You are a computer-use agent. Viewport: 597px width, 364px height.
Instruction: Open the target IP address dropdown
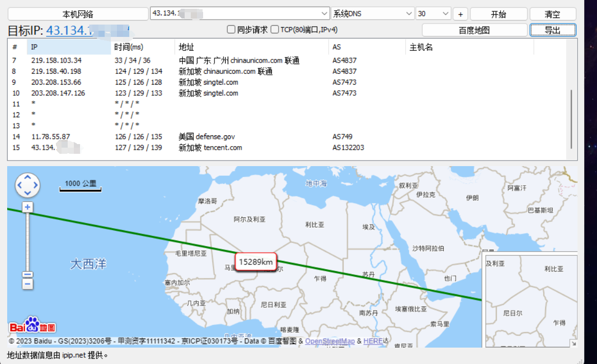[324, 14]
